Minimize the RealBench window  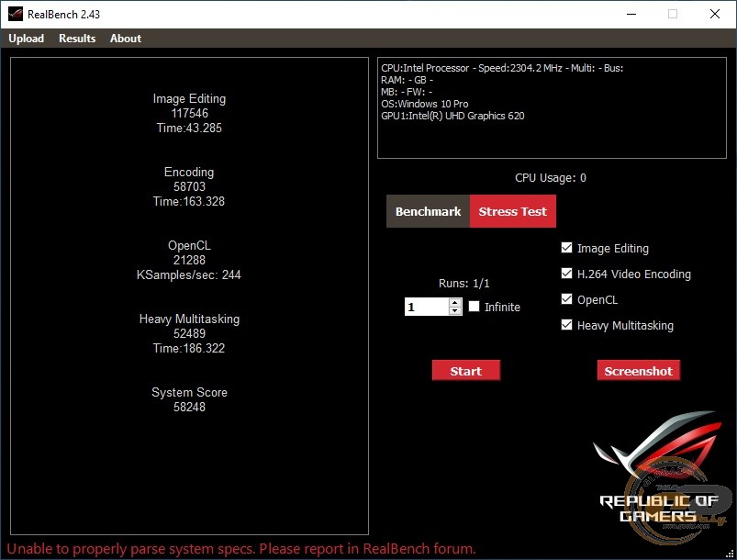[x=631, y=14]
